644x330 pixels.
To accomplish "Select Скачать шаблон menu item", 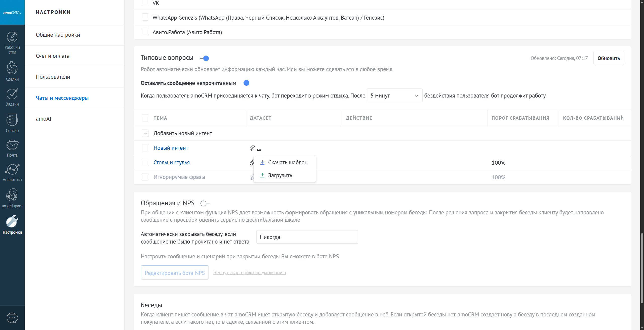I will coord(288,163).
